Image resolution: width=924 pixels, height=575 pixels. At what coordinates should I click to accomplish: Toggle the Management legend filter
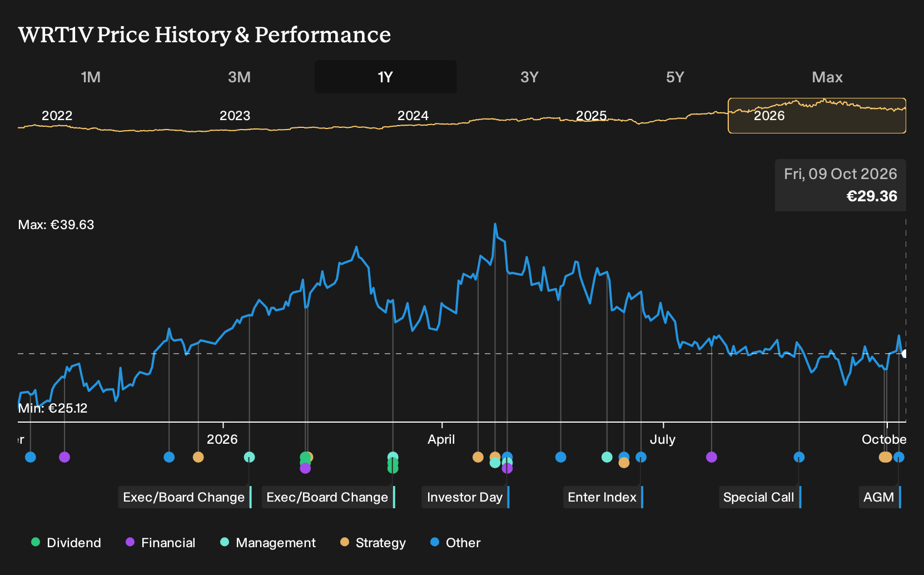[267, 543]
